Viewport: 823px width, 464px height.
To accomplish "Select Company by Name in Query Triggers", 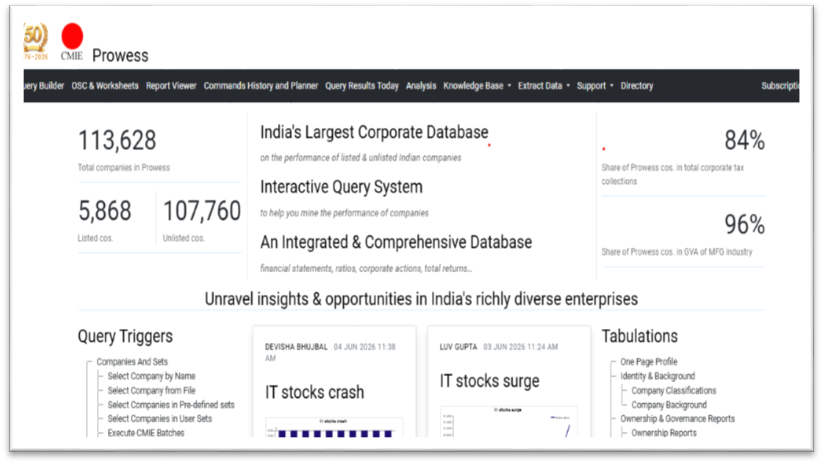I will pos(151,376).
